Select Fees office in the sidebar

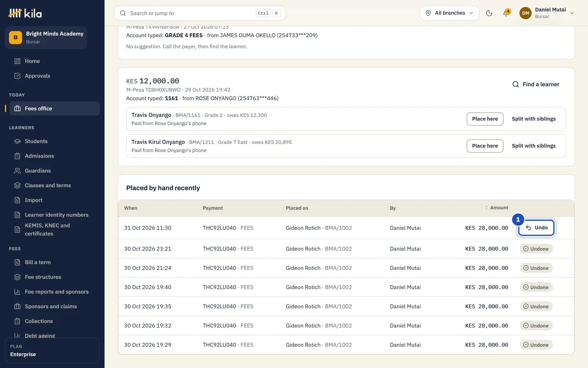pyautogui.click(x=55, y=108)
